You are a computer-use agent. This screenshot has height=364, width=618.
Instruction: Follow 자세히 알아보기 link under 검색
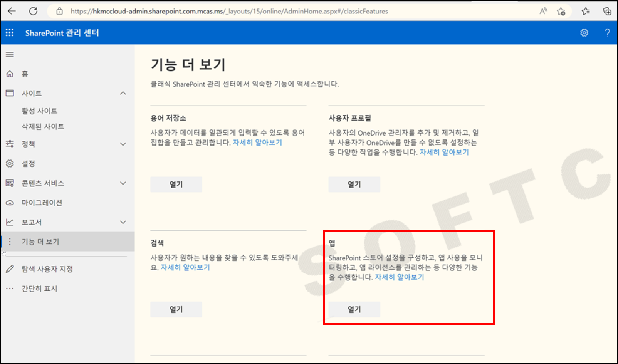[x=185, y=267]
